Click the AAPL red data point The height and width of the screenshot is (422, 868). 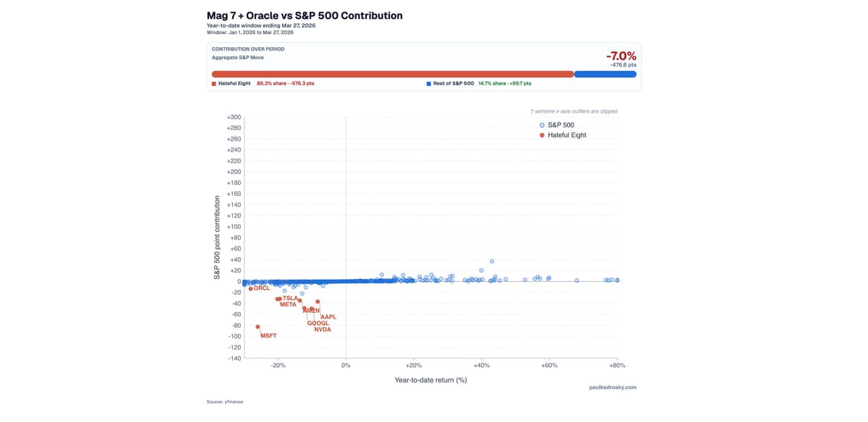318,302
